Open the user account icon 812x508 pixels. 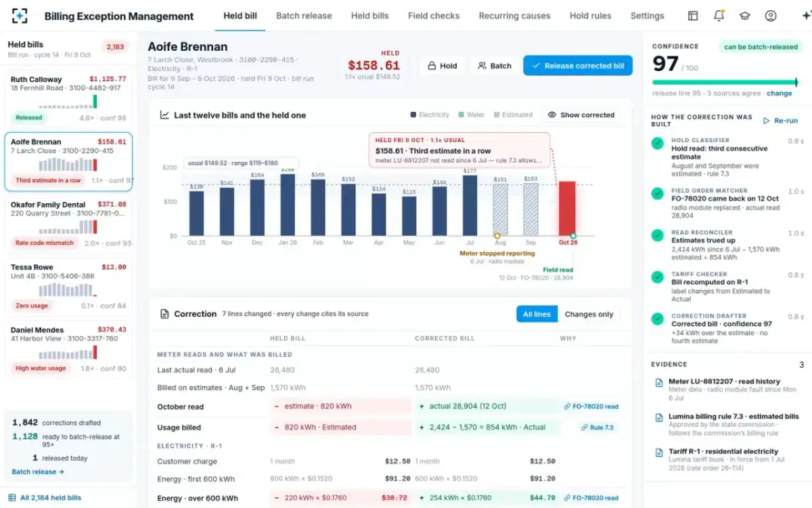[771, 16]
